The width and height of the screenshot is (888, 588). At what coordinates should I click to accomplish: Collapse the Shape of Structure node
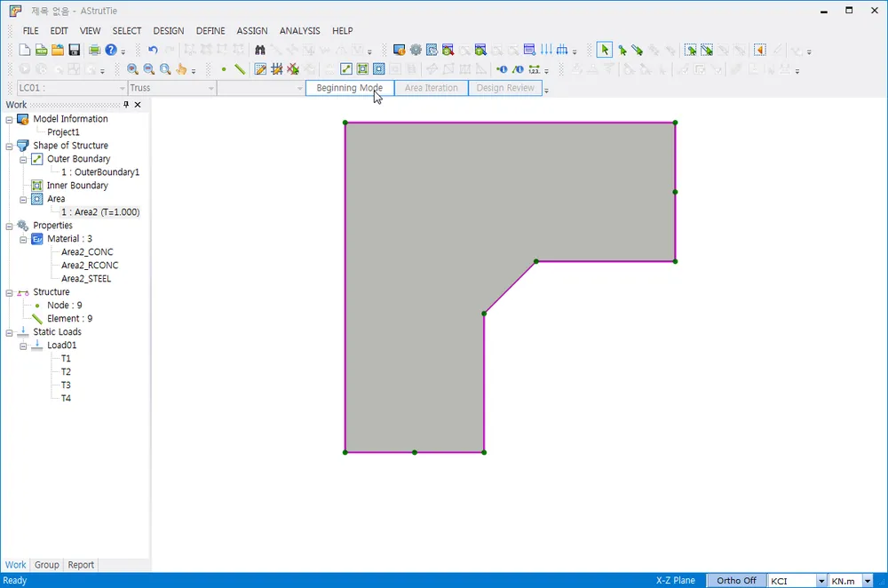tap(9, 147)
